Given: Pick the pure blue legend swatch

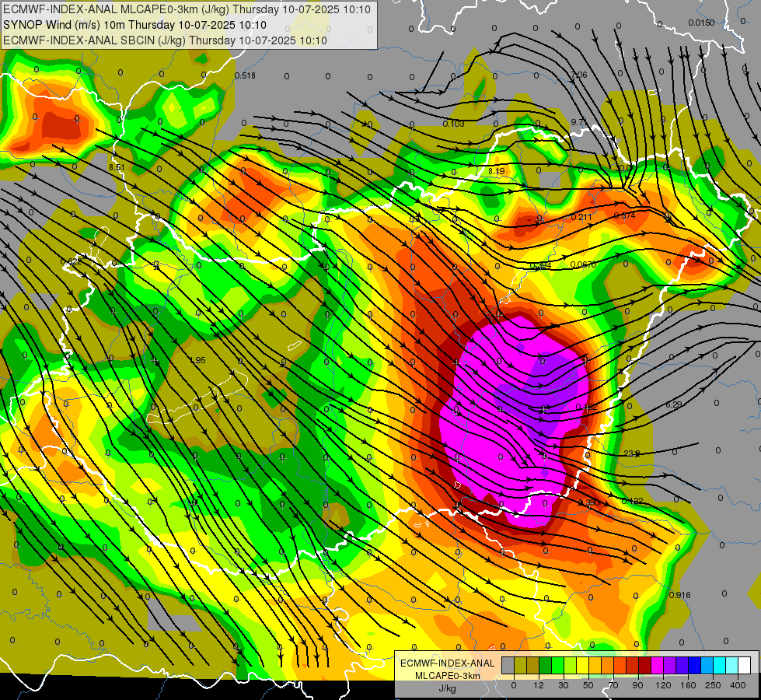Looking at the screenshot, I should click(x=695, y=665).
